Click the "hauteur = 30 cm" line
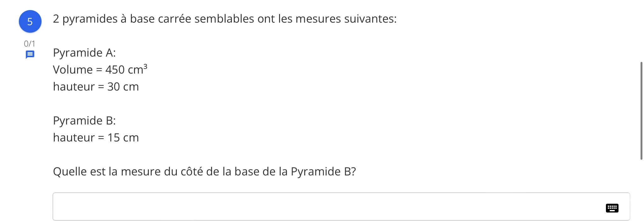The width and height of the screenshot is (644, 221). click(96, 86)
